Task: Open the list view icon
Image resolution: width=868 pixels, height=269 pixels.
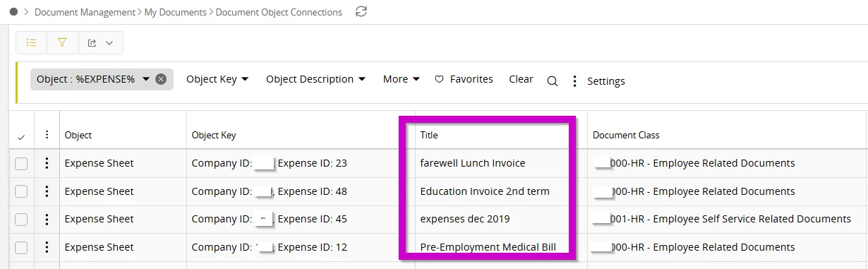Action: [x=31, y=42]
